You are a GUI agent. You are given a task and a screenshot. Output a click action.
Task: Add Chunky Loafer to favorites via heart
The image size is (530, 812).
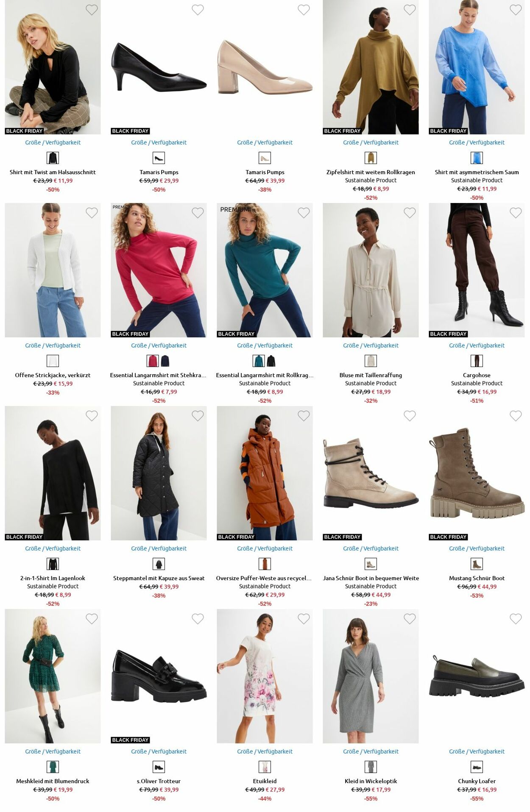tap(516, 619)
